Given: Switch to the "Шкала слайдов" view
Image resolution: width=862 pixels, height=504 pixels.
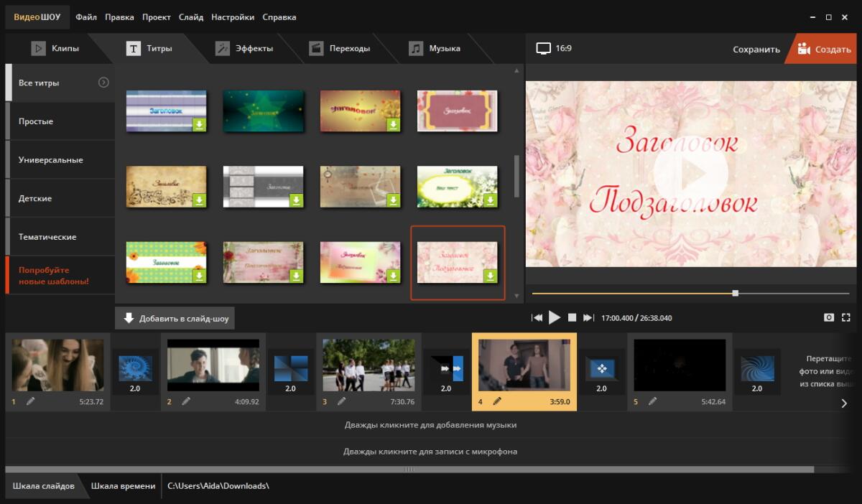Looking at the screenshot, I should coord(43,486).
